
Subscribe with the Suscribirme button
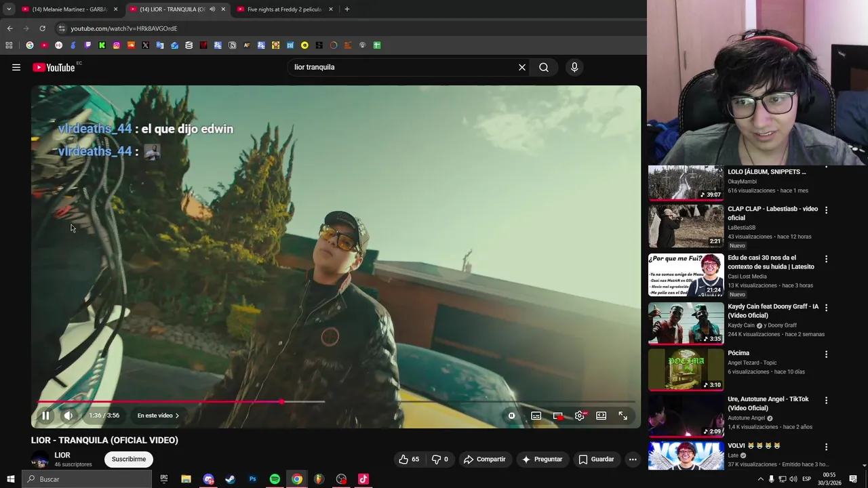pos(129,459)
